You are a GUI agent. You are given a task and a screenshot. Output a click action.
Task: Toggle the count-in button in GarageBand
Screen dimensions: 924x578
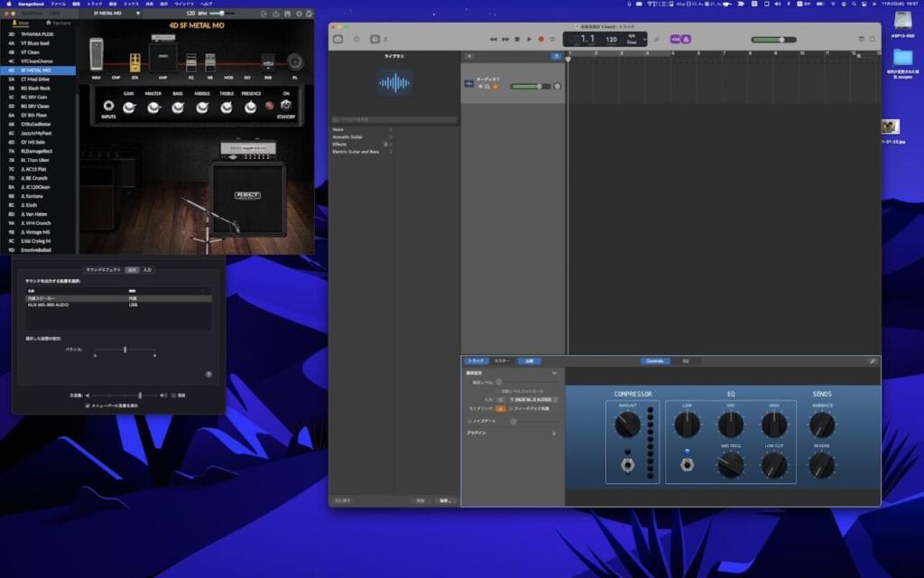point(675,40)
